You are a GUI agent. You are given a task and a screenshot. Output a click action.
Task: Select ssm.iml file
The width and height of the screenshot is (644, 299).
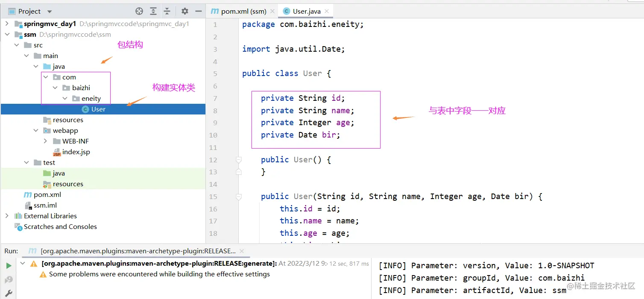pyautogui.click(x=45, y=205)
